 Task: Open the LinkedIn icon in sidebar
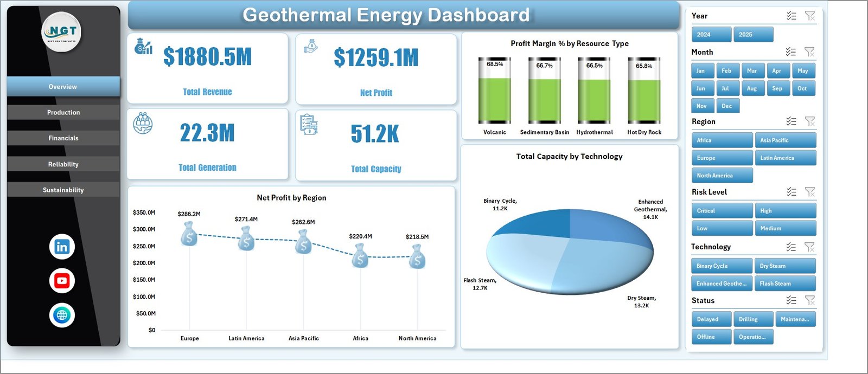pos(62,247)
